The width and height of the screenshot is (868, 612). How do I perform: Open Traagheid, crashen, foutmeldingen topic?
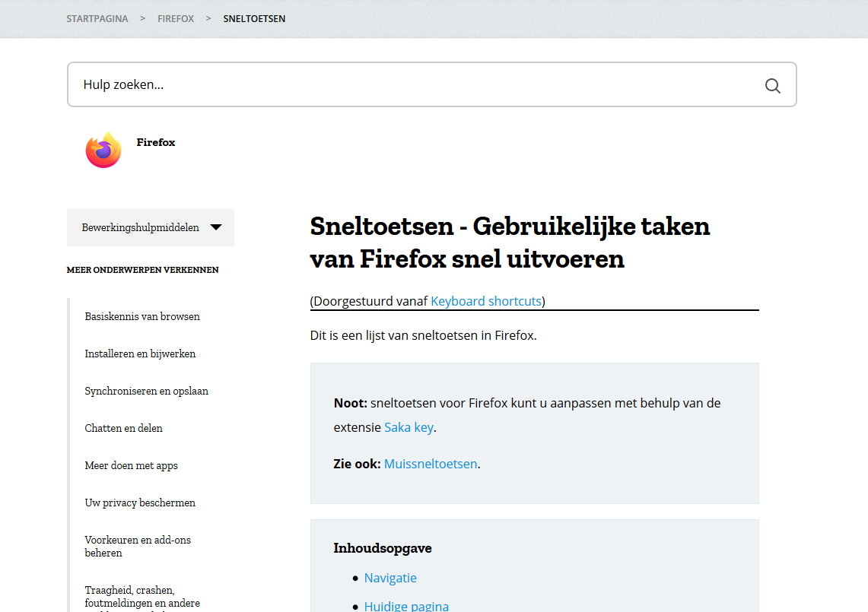[142, 598]
